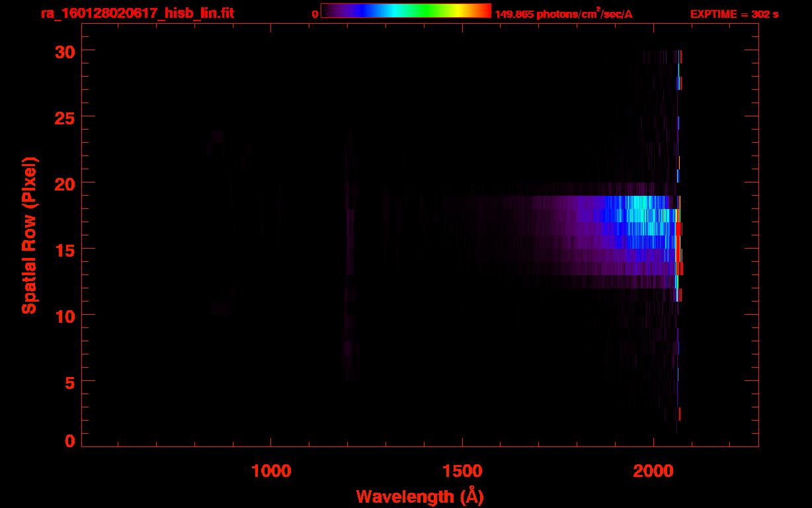
Task: Click the Wavelength (Å) axis title
Action: coord(420,496)
